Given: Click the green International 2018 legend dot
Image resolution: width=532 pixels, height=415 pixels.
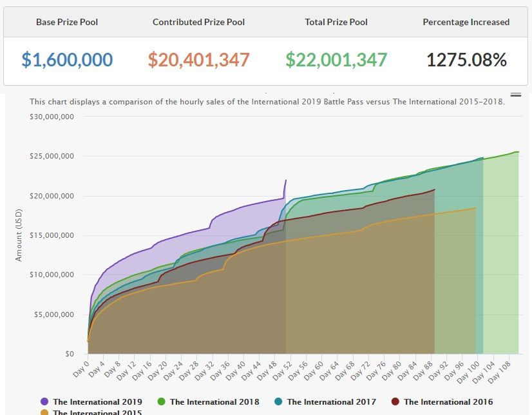Looking at the screenshot, I should click(162, 401).
